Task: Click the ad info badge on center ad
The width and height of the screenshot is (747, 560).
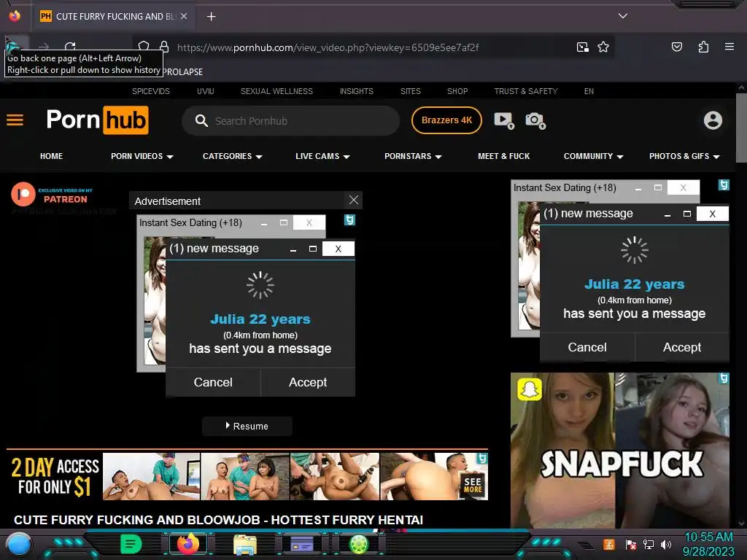Action: click(x=349, y=219)
